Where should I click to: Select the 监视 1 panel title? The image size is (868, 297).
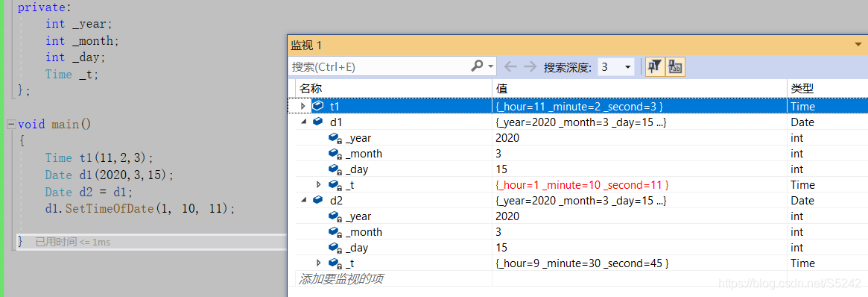point(307,45)
